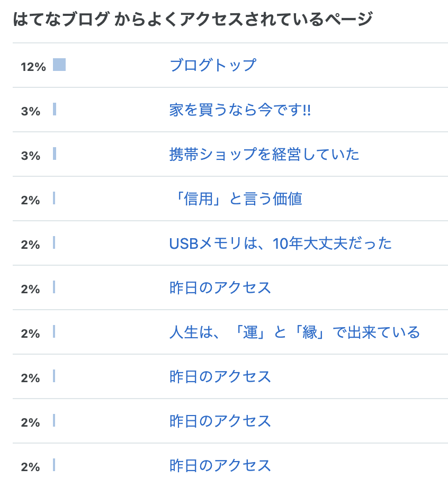Click the bar beside 人生は、「運」と「縁」 row

(x=54, y=331)
